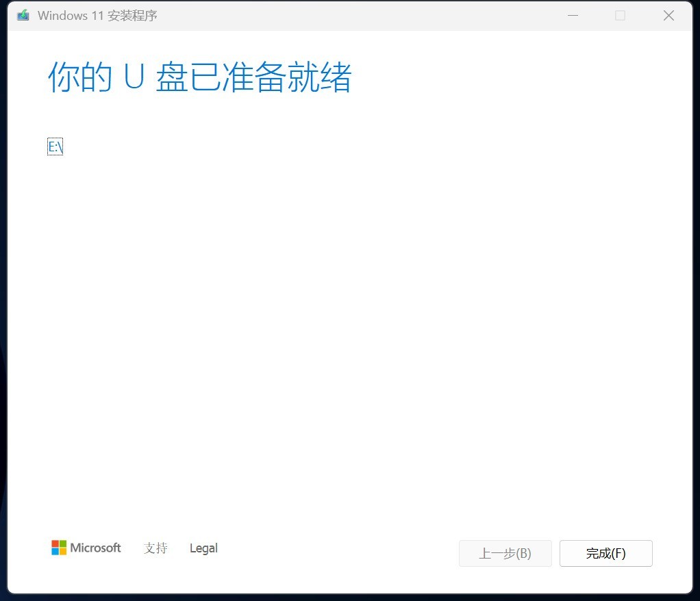Click the Windows 11 安装程序 title text
700x601 pixels.
coord(99,15)
